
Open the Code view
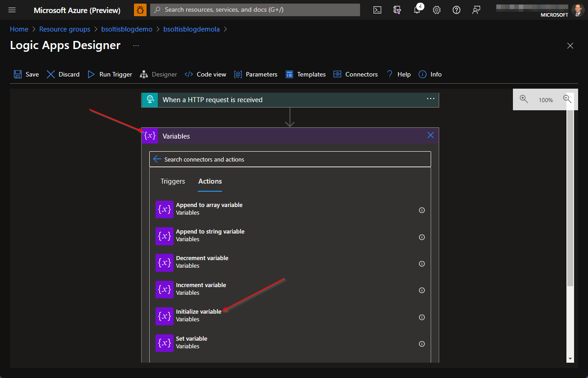coord(205,74)
